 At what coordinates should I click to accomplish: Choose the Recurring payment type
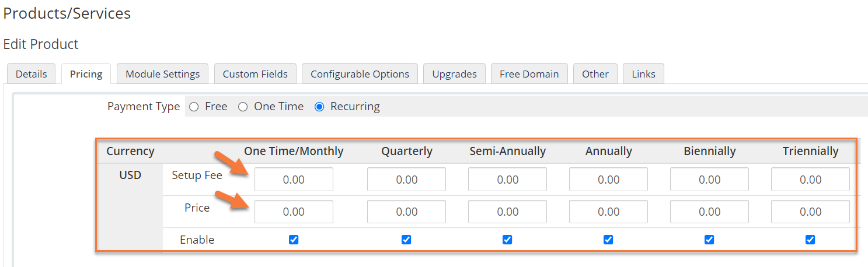pyautogui.click(x=319, y=107)
